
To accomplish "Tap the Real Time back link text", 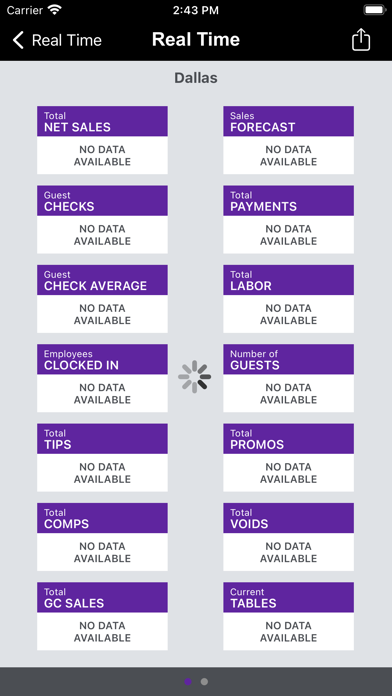I will [67, 40].
